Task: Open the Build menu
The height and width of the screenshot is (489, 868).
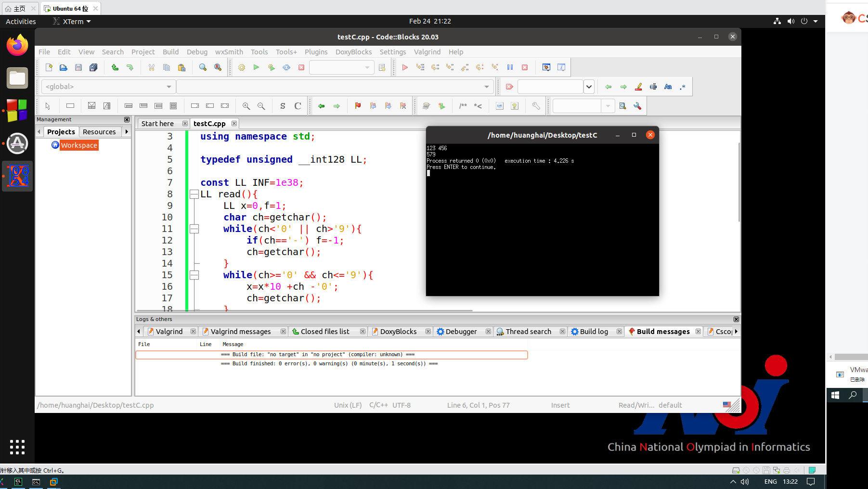Action: [170, 52]
